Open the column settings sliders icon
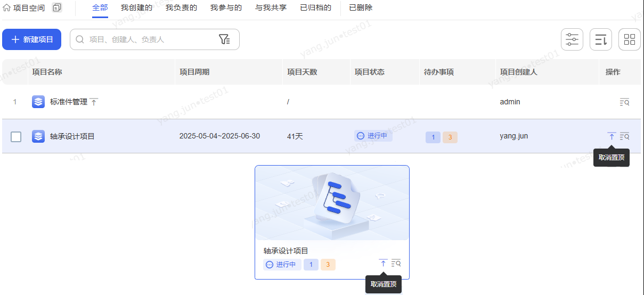Screen dimensions: 644x295 (x=572, y=39)
